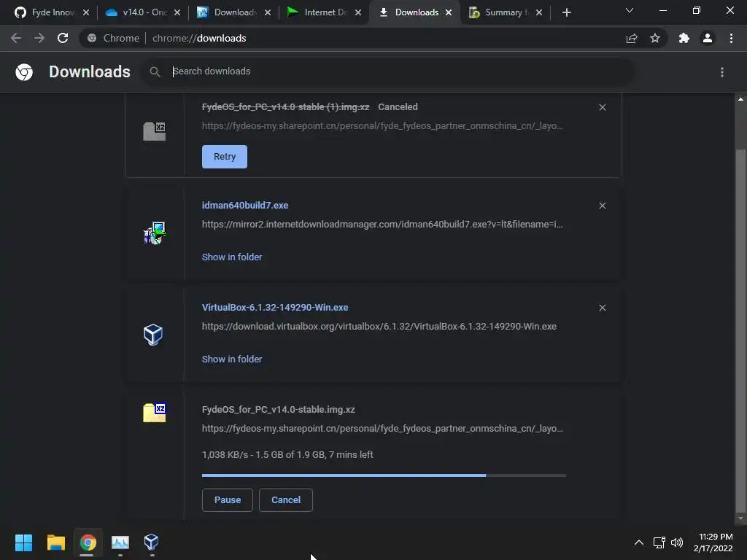Screen dimensions: 747x560
Task: Click the download.virtualbox.org source URL
Action: [x=379, y=327]
